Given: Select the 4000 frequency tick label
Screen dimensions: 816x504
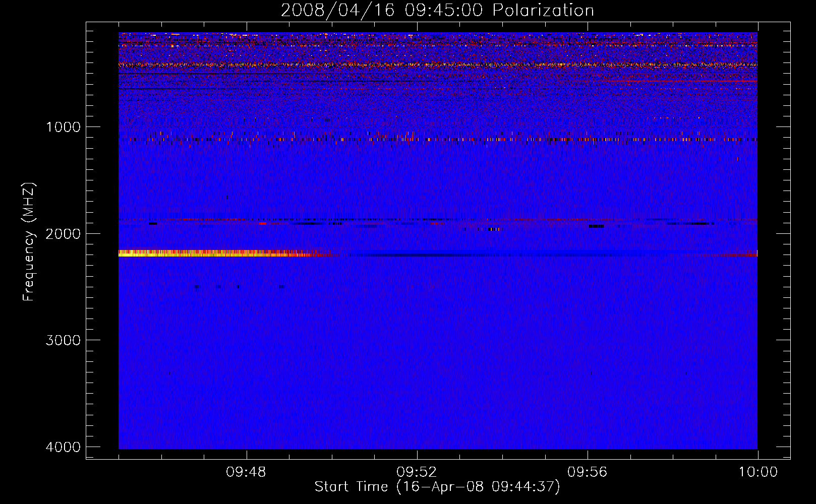Looking at the screenshot, I should tap(63, 447).
